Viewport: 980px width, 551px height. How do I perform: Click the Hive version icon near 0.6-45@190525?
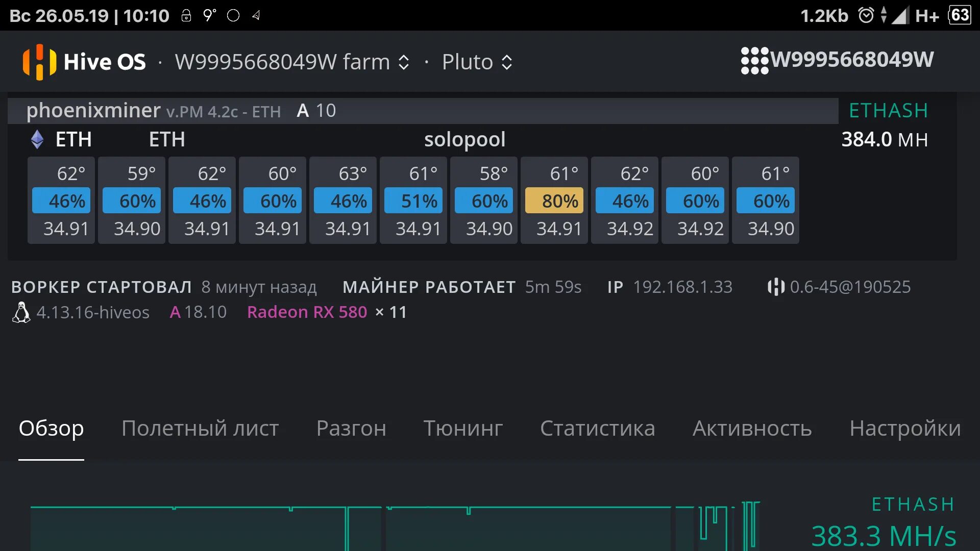pos(776,287)
